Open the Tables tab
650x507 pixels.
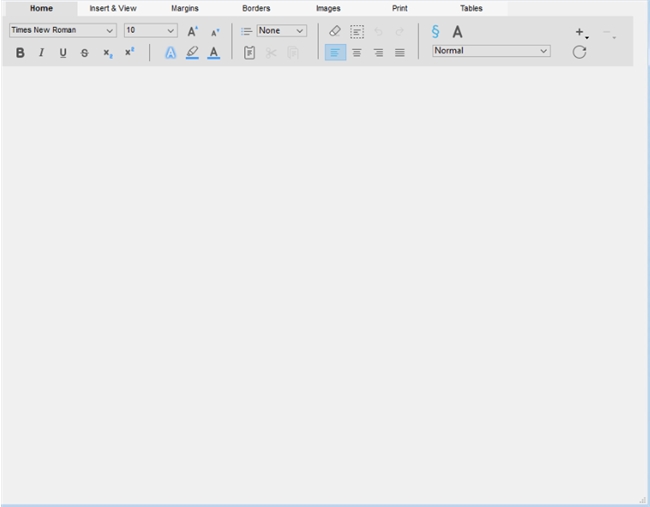pos(471,8)
